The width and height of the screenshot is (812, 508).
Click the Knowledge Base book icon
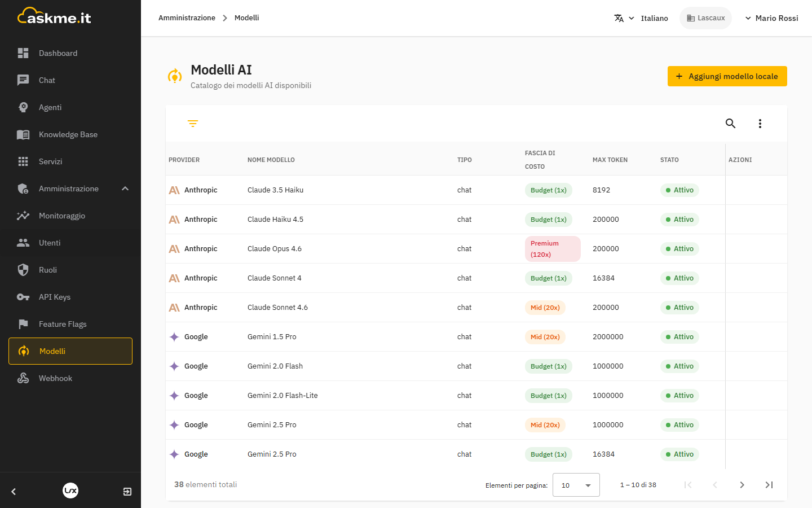[23, 134]
